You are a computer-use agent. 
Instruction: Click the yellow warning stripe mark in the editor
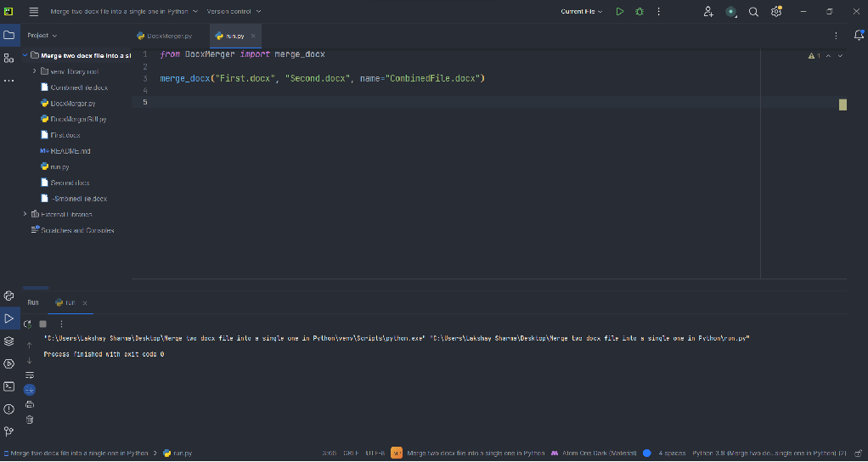[843, 104]
